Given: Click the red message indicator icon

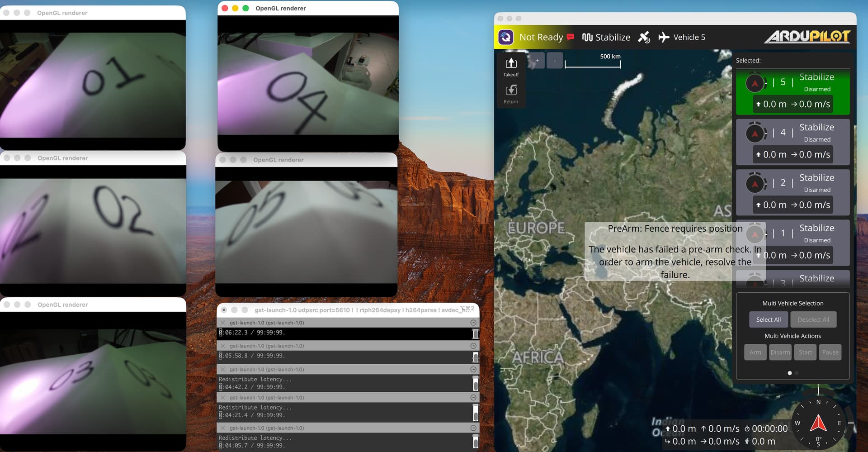Looking at the screenshot, I should tap(571, 37).
